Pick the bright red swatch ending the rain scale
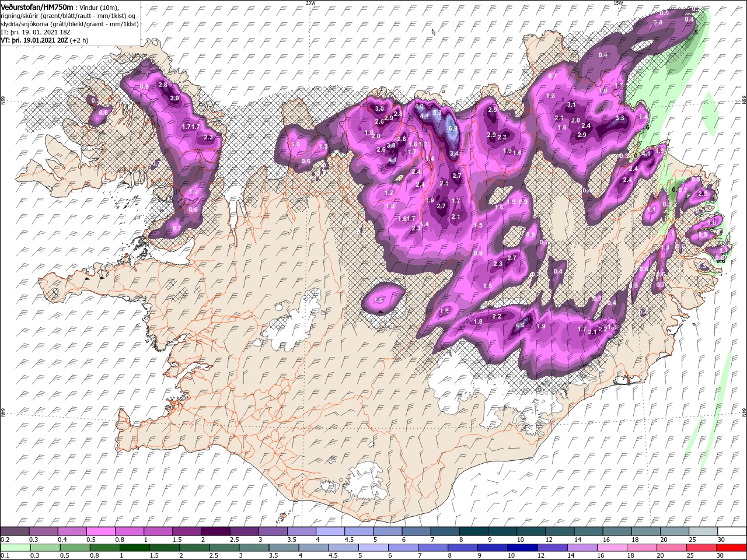The image size is (747, 560). (731, 547)
